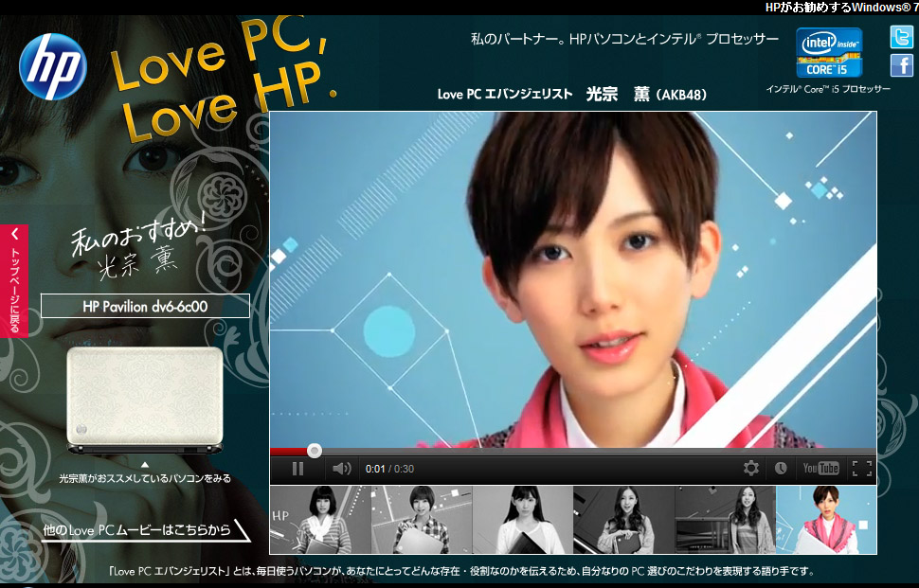Enter fullscreen video mode

(860, 468)
